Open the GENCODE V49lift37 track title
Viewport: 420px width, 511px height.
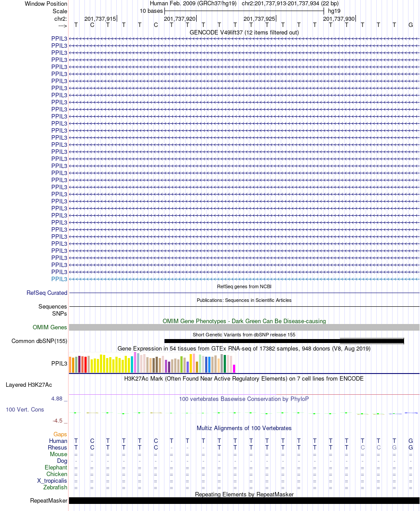click(x=244, y=33)
